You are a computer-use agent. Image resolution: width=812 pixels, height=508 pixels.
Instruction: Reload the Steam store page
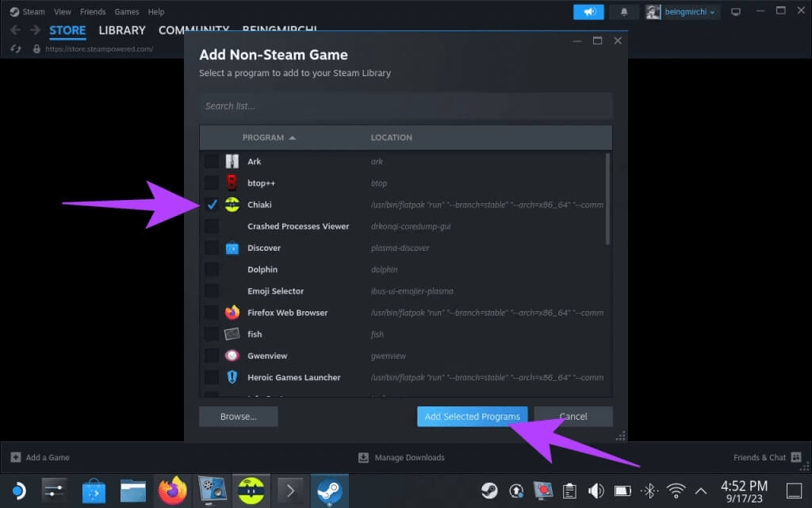[x=16, y=48]
